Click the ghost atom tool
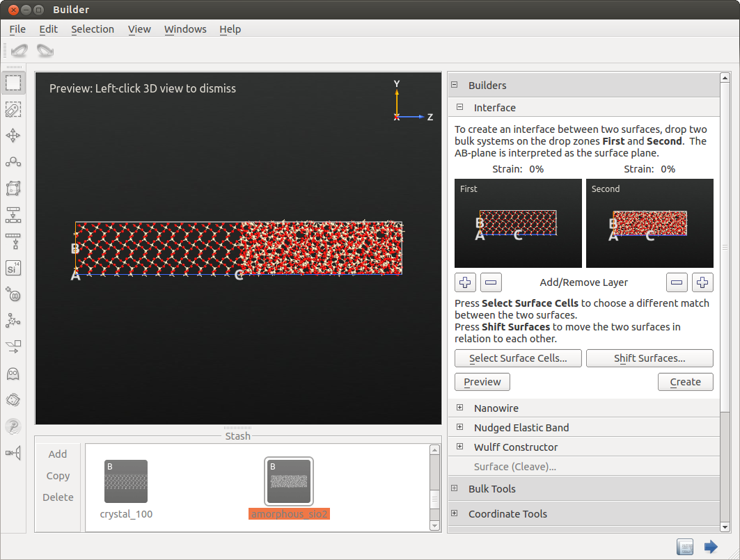 pos(13,374)
